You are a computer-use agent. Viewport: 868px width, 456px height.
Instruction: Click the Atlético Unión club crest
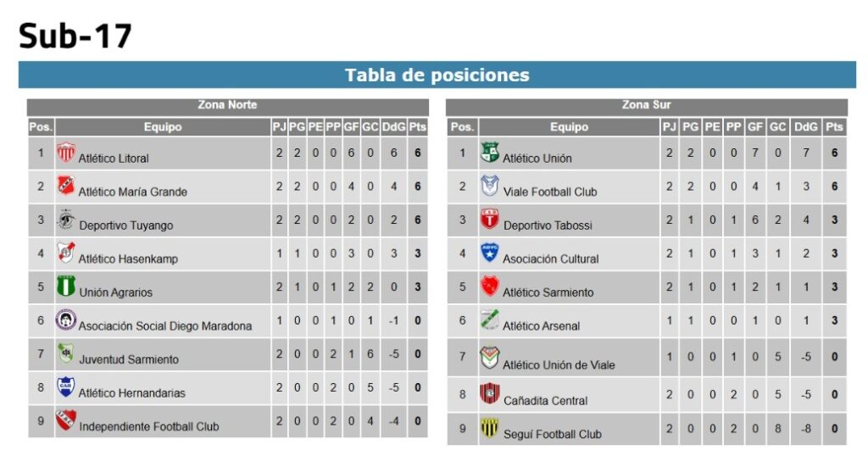click(x=490, y=152)
